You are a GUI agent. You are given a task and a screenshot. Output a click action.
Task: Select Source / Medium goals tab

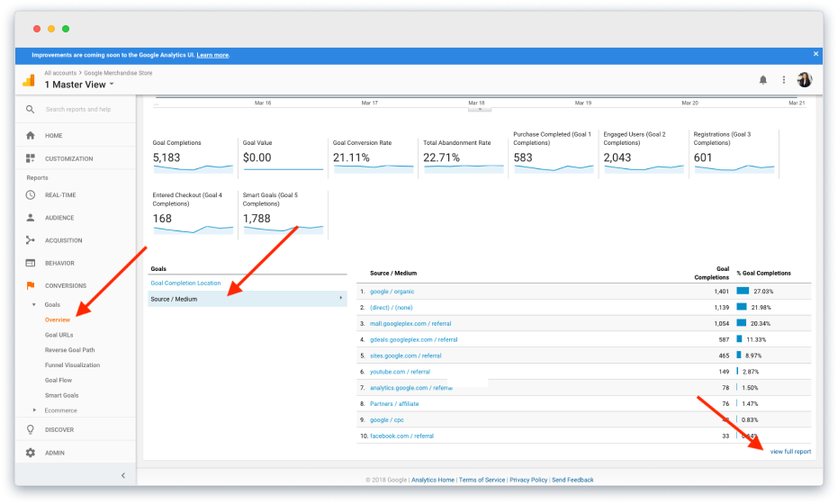(x=248, y=299)
